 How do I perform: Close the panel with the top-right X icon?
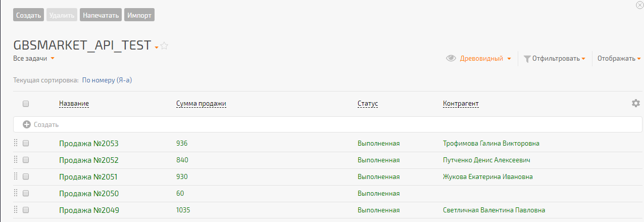pyautogui.click(x=640, y=5)
